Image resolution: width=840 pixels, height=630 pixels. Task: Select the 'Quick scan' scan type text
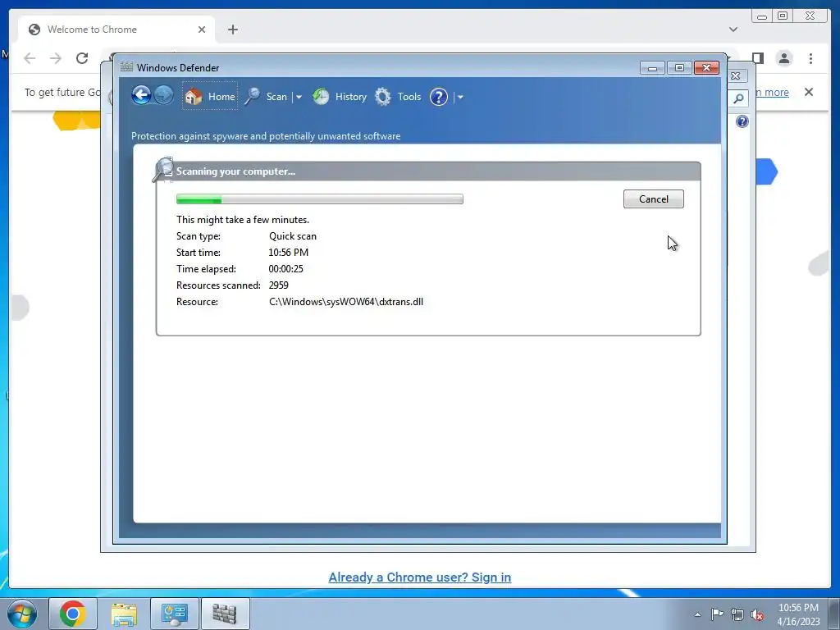pos(293,236)
